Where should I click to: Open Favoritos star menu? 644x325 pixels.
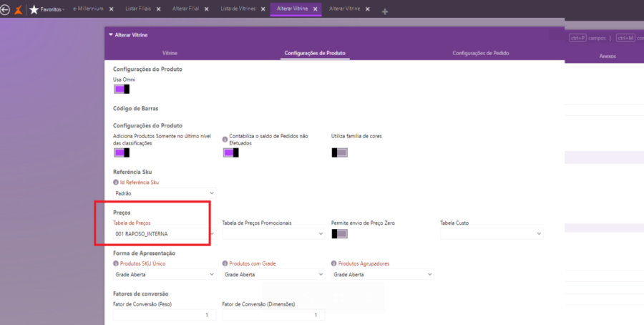[34, 9]
